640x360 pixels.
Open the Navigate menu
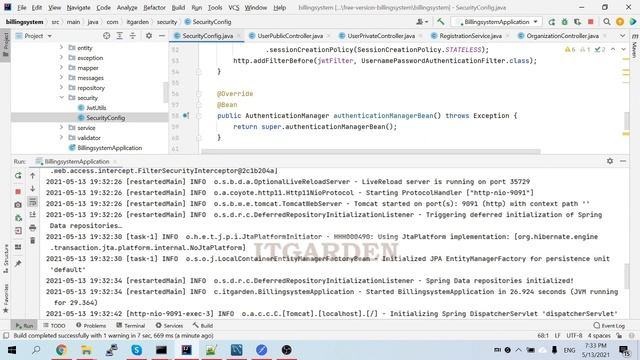pos(78,7)
